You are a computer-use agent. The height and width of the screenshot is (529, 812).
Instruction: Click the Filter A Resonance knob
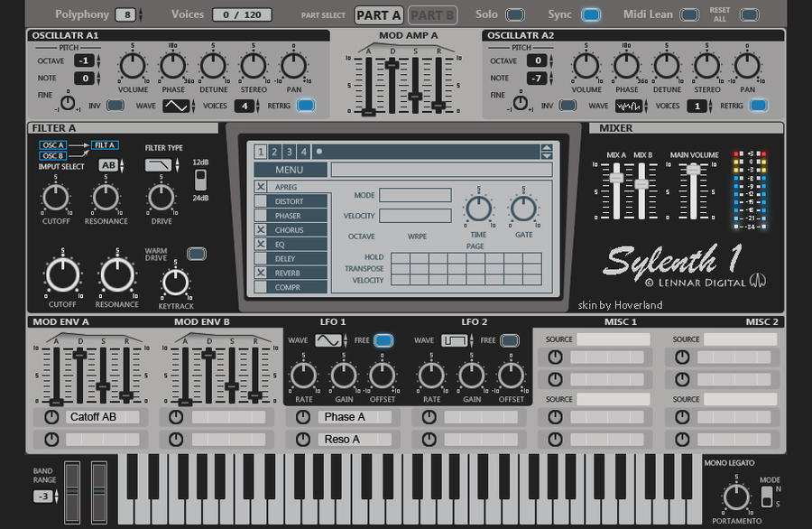tap(106, 198)
